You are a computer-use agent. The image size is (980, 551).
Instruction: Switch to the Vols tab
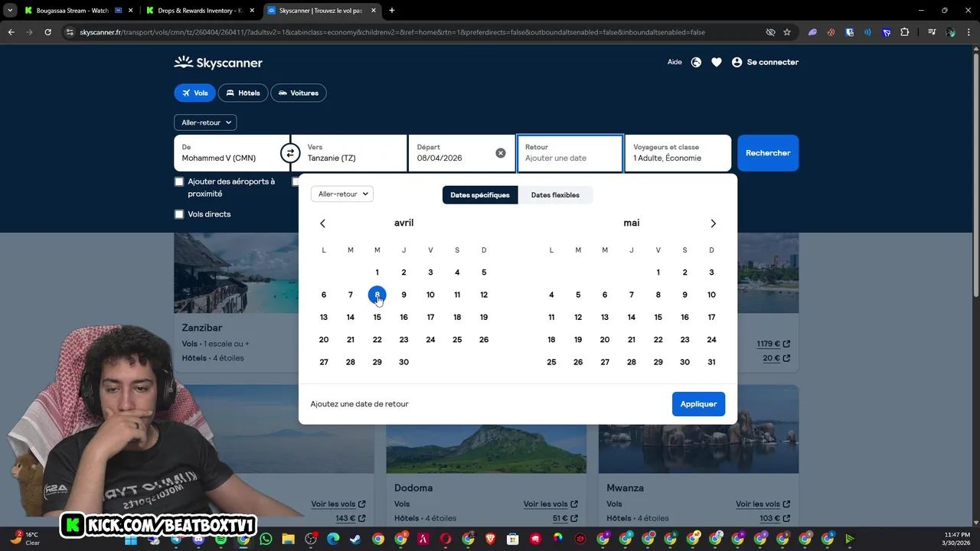(x=195, y=93)
